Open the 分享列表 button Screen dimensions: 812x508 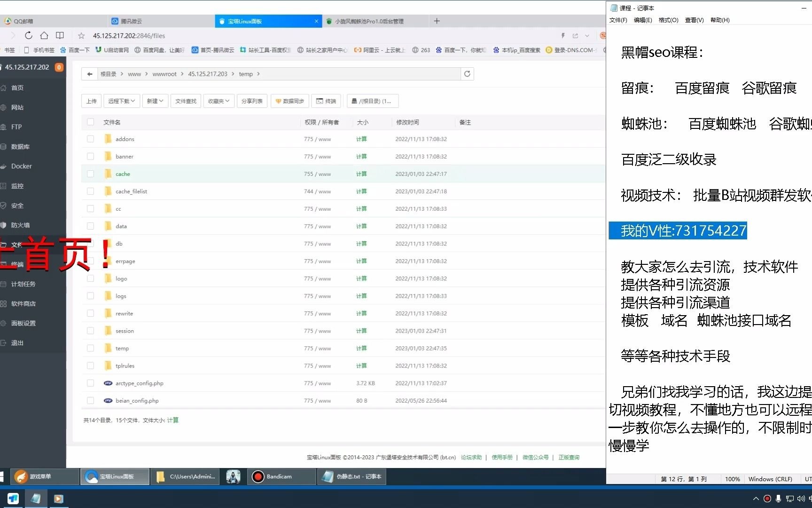coord(252,101)
